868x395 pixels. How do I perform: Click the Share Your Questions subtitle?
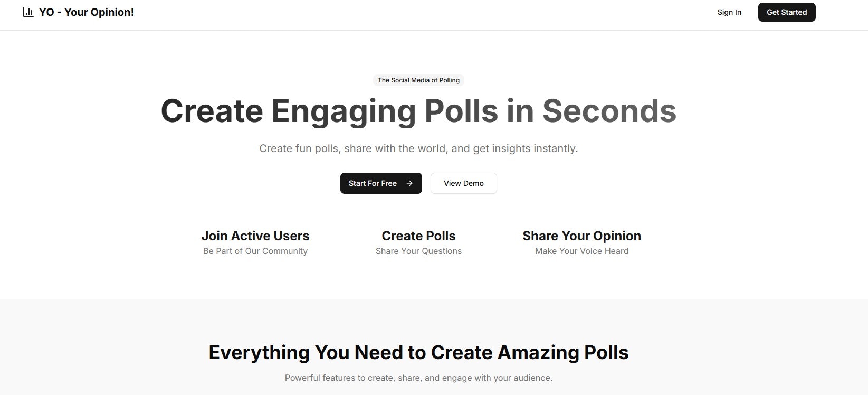(x=418, y=251)
